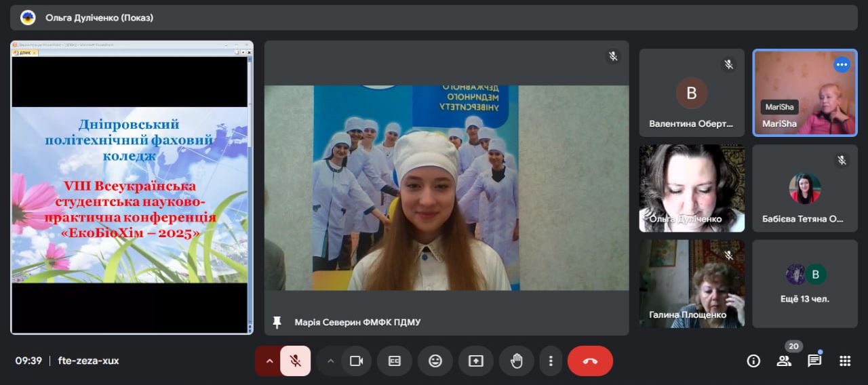Toggle the muted microphone button
Viewport: 868px width, 385px height.
(295, 361)
